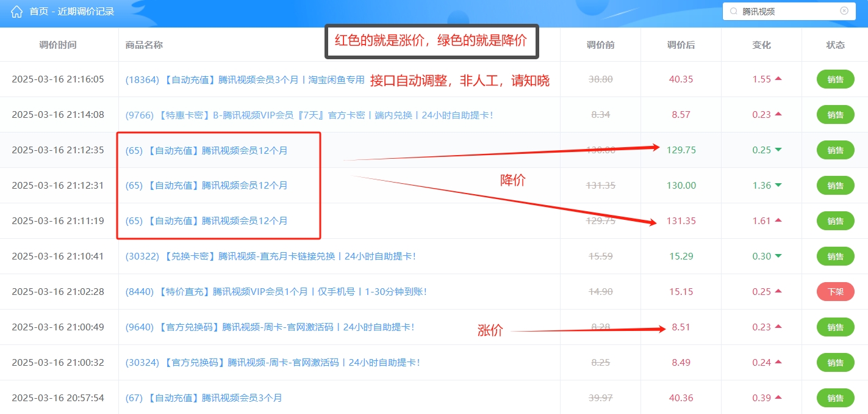Click 销售 button for product (67)
This screenshot has width=868, height=414.
836,398
